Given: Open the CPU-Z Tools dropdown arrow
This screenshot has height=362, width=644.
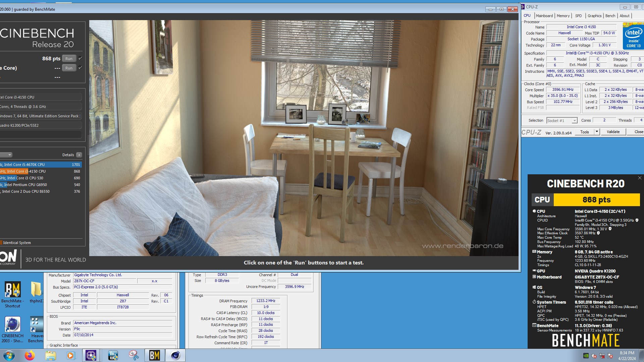Looking at the screenshot, I should 597,132.
